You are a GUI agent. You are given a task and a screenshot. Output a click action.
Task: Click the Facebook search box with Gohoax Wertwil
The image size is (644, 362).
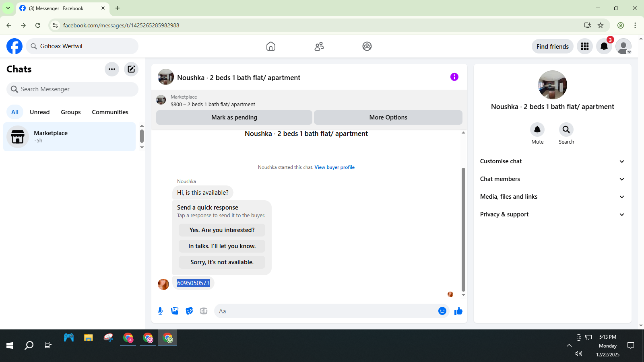pyautogui.click(x=82, y=46)
